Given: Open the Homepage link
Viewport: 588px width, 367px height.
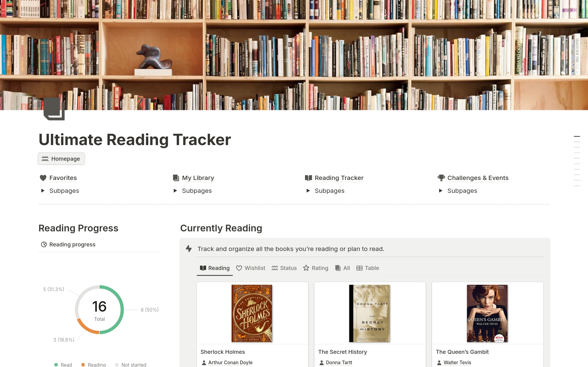Looking at the screenshot, I should [61, 159].
